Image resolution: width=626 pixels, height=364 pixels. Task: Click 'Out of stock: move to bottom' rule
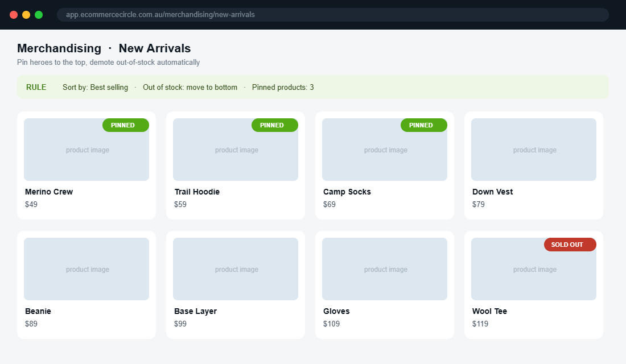pos(190,87)
